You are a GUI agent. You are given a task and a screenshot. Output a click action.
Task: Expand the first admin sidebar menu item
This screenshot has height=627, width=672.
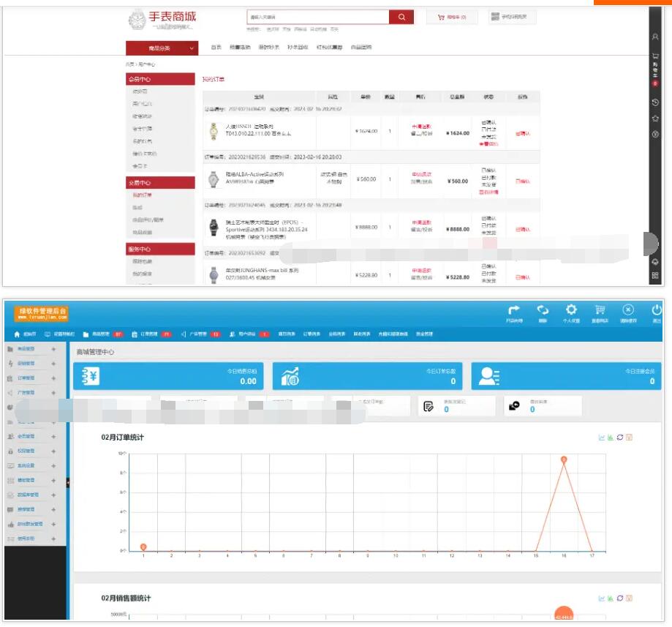[53, 349]
